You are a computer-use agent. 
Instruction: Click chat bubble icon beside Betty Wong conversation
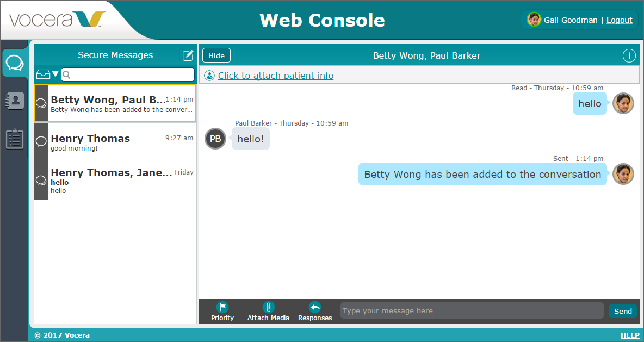pyautogui.click(x=41, y=103)
